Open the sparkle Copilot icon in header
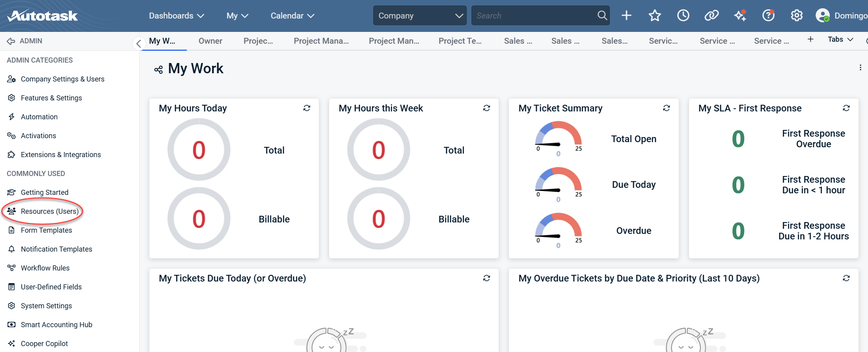This screenshot has height=352, width=868. [740, 16]
